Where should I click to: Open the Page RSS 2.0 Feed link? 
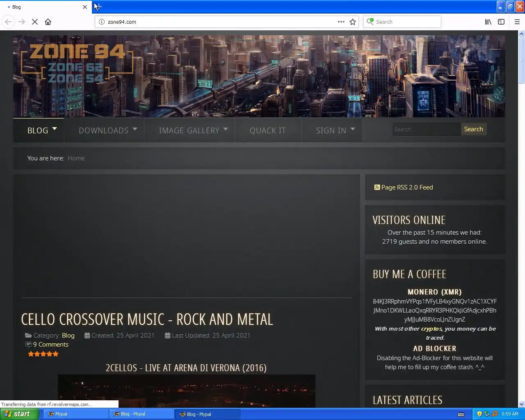tap(407, 187)
